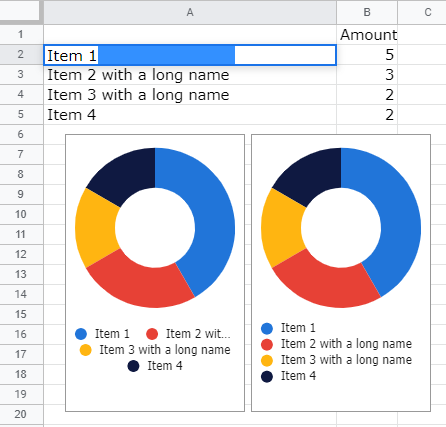Click empty cell A1

click(x=190, y=35)
